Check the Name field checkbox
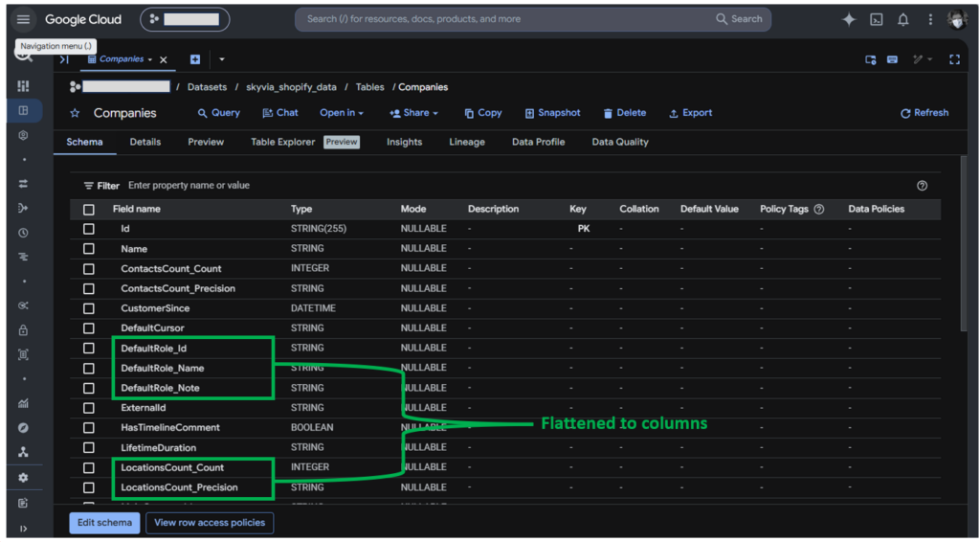Viewport: 980px width, 542px height. pos(89,249)
